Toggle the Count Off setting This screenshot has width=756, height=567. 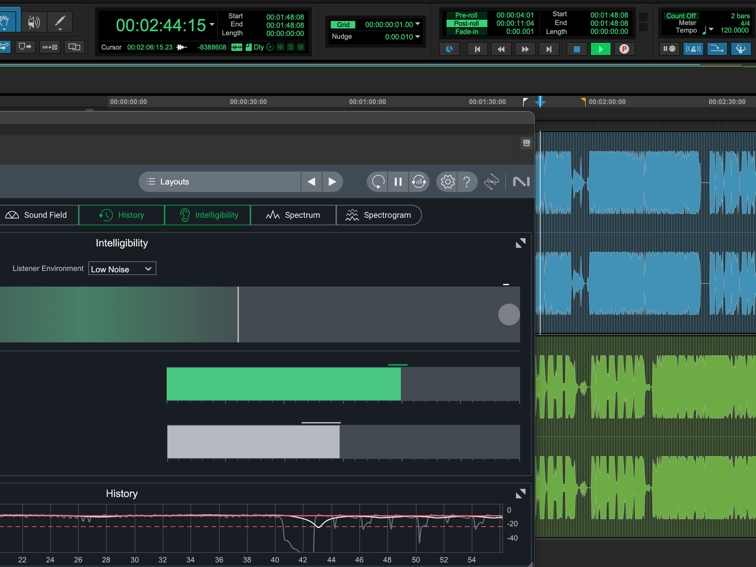tap(681, 15)
